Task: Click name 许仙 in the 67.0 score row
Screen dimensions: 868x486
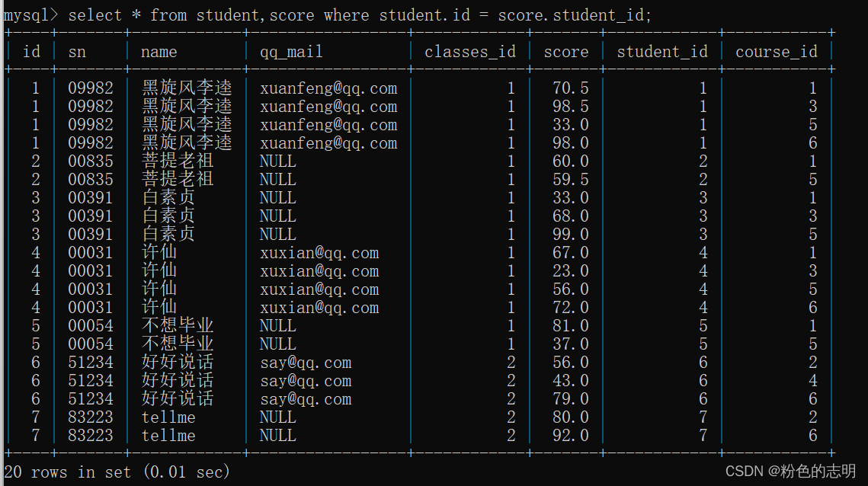Action: 159,252
